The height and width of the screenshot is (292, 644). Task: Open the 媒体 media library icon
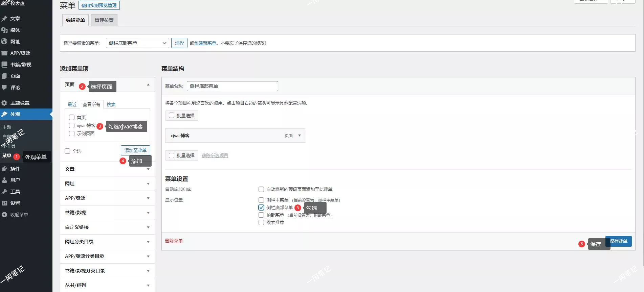[4, 30]
